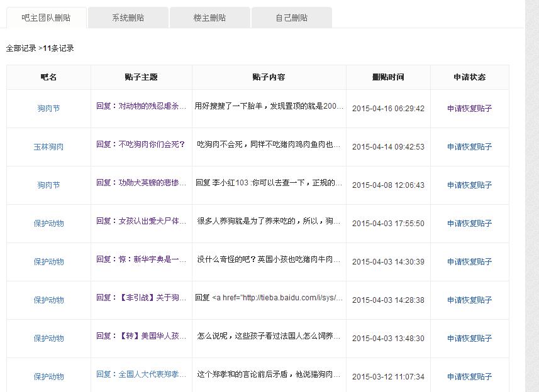Open 保护动物 link in 17:55:50 row
Viewport: 539px width, 392px height.
[x=48, y=224]
